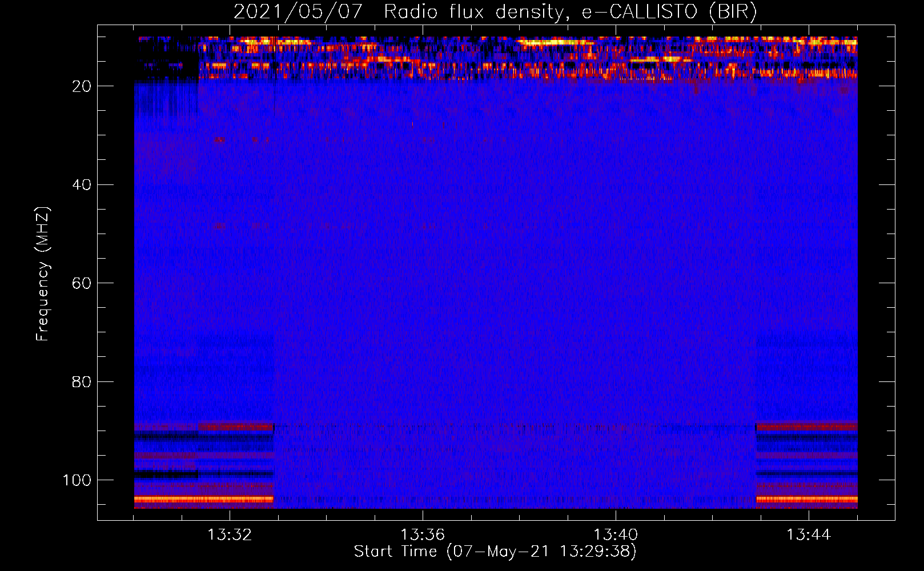The width and height of the screenshot is (924, 571).
Task: Click the '13:36' time tick label
Action: tap(423, 535)
